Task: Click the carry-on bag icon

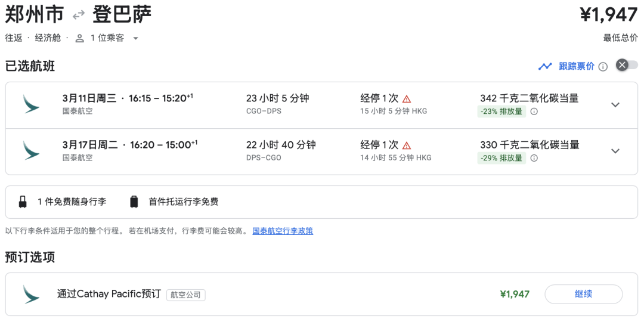Action: (x=23, y=202)
